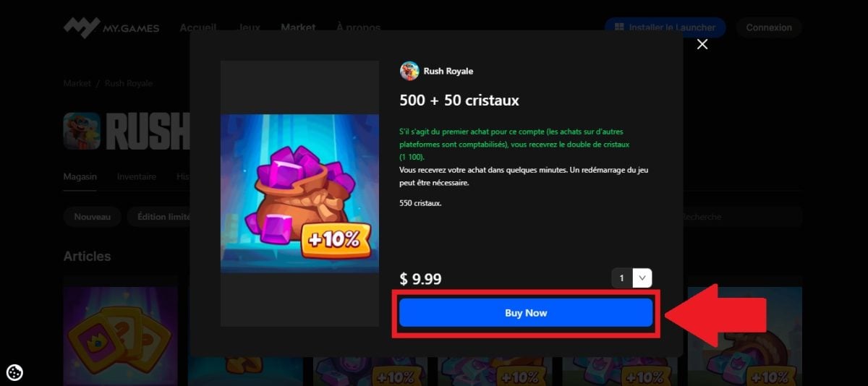Open the Accueil menu item
The width and height of the screenshot is (868, 386).
(x=197, y=28)
